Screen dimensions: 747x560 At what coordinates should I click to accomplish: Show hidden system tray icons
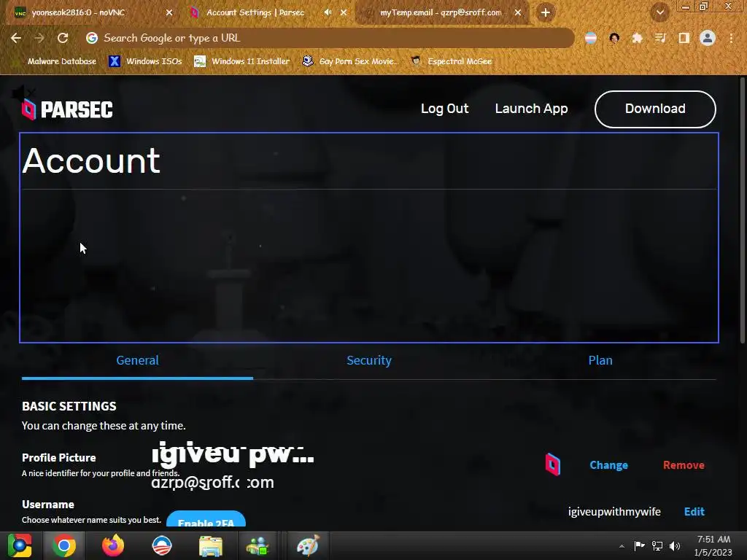pyautogui.click(x=622, y=546)
